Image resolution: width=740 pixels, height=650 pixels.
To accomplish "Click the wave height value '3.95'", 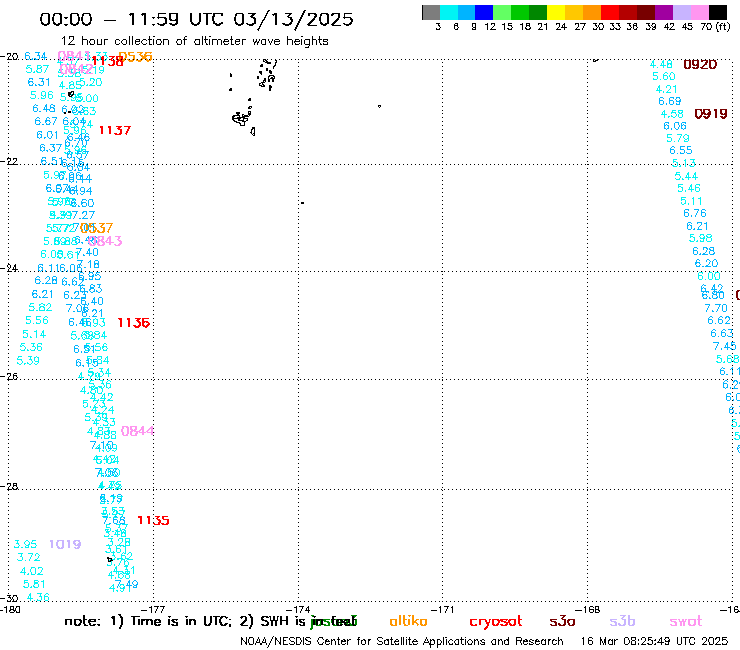I will pos(25,544).
